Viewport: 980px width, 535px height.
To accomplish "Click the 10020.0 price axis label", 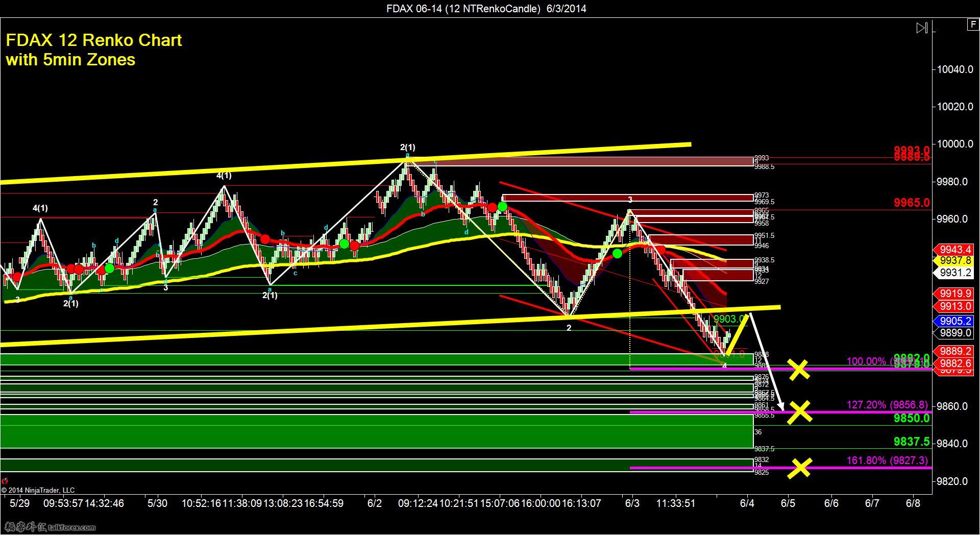I will (955, 107).
